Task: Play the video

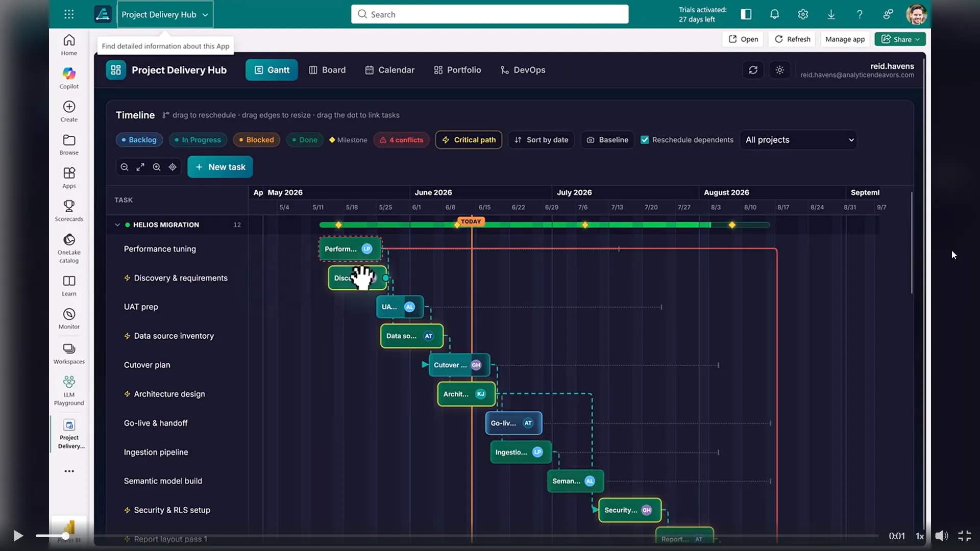Action: 18,536
